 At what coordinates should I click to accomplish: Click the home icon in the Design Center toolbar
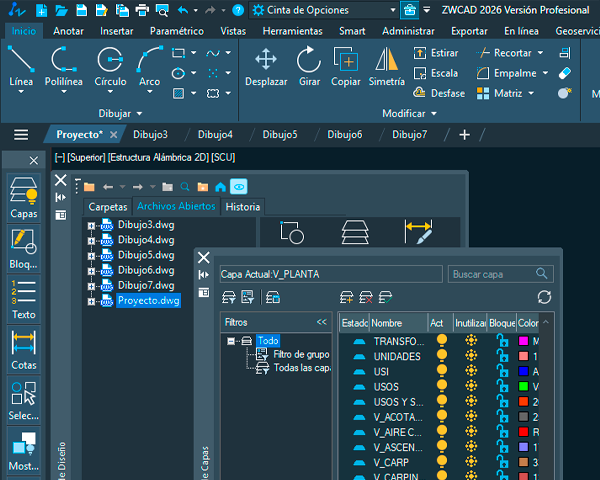click(x=220, y=186)
